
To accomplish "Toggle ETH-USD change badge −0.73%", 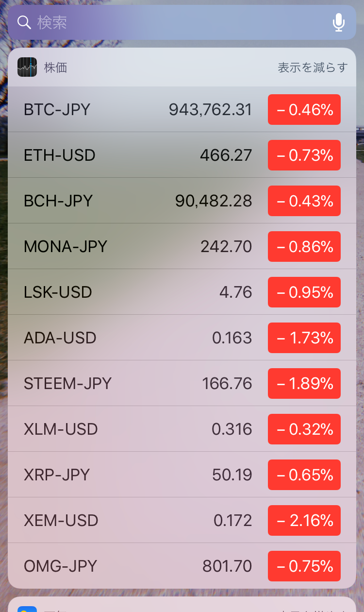I will (x=304, y=155).
